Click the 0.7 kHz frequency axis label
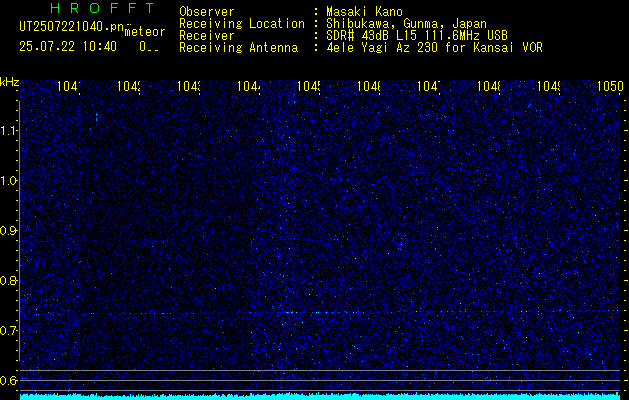This screenshot has height=400, width=629. coord(8,331)
